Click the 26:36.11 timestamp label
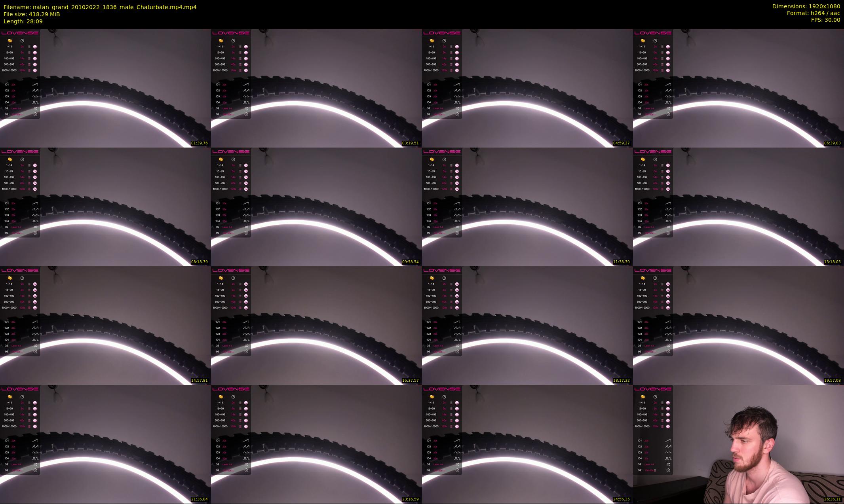Screen dimensions: 844x504 tap(832, 499)
